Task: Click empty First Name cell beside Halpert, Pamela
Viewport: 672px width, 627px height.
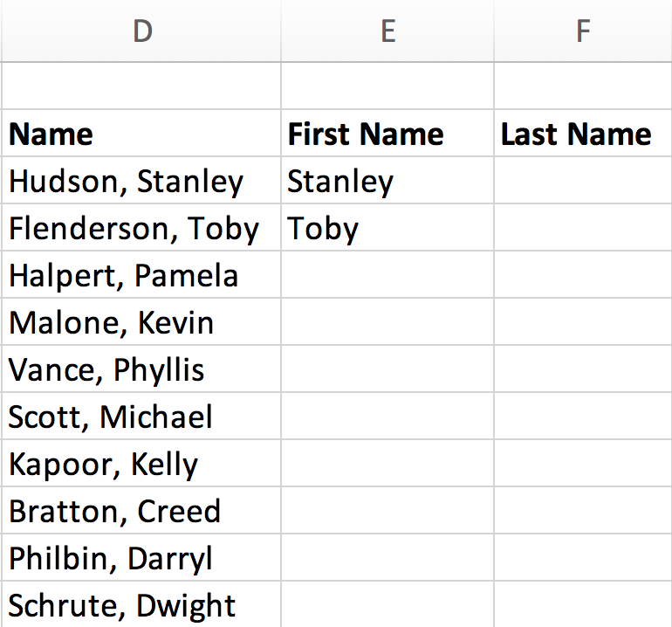Action: (387, 276)
